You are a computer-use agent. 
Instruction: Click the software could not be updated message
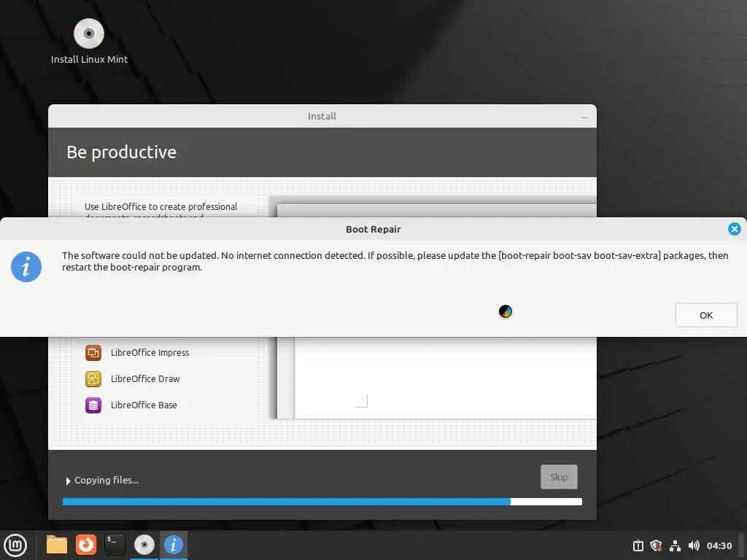395,262
